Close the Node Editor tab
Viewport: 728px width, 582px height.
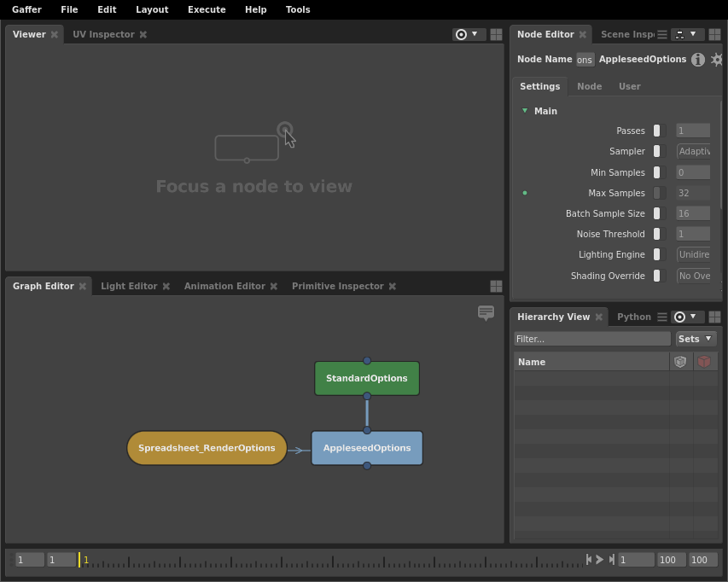click(582, 34)
